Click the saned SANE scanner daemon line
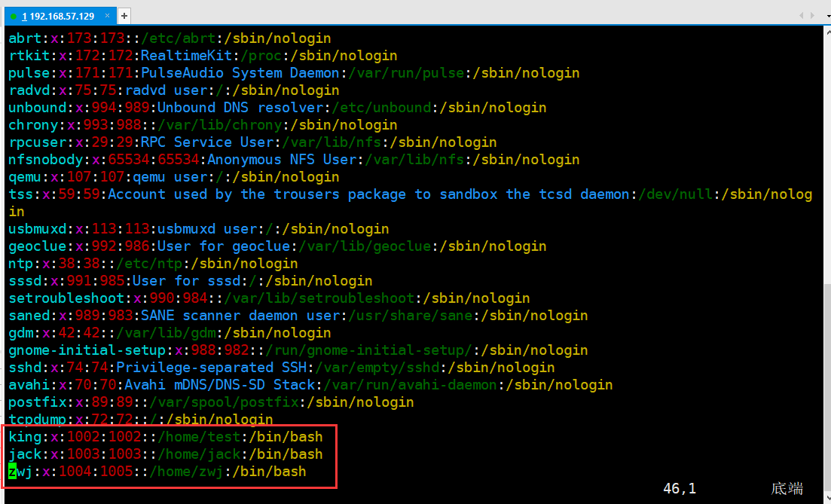This screenshot has height=504, width=831. pyautogui.click(x=298, y=316)
